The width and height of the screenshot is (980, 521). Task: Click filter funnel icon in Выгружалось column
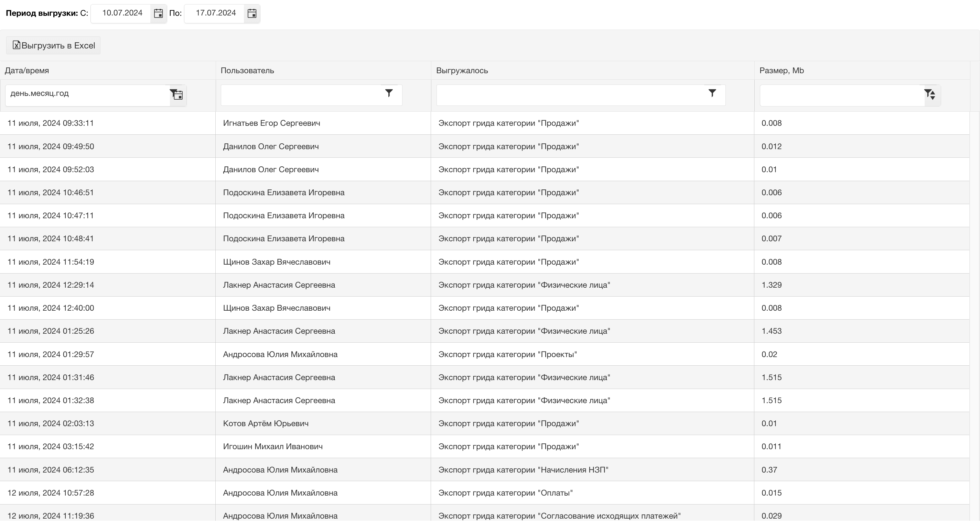[x=712, y=93]
